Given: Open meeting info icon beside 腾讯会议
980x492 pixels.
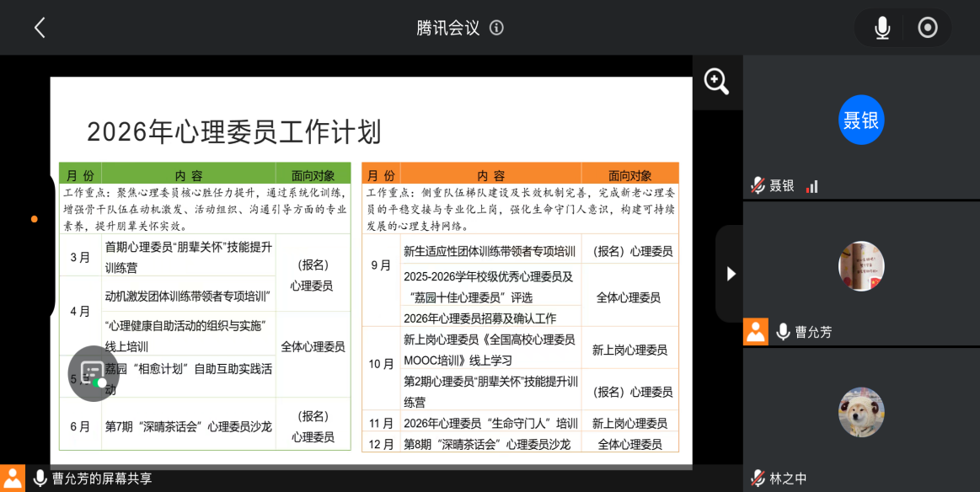Looking at the screenshot, I should click(x=496, y=28).
